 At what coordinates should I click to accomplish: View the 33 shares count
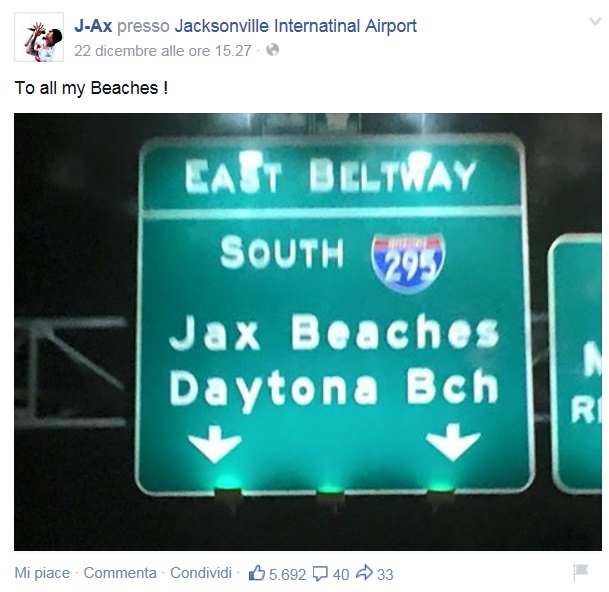click(385, 574)
